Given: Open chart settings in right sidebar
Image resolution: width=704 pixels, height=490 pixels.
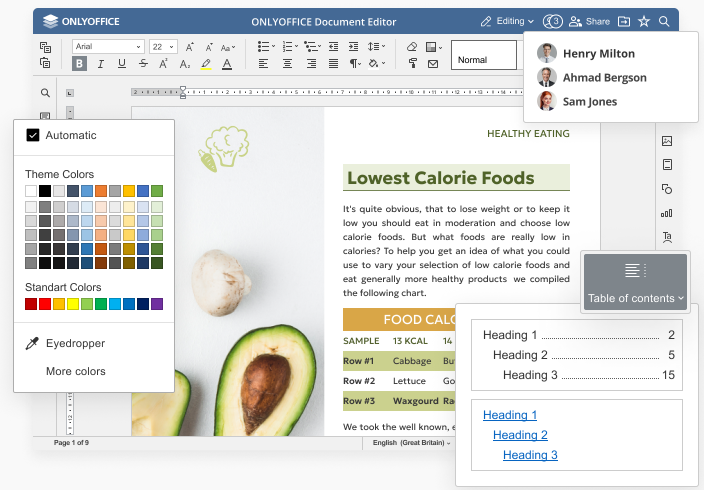Looking at the screenshot, I should (x=667, y=213).
